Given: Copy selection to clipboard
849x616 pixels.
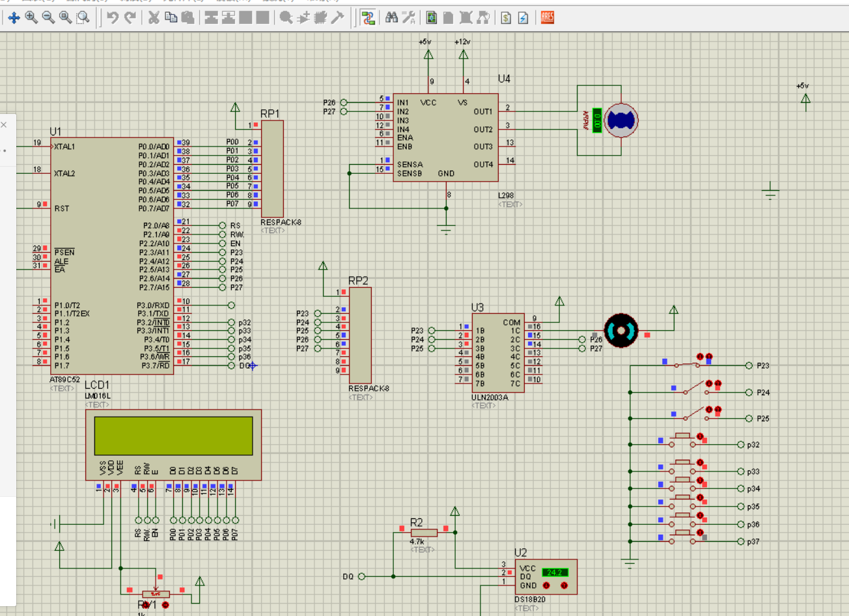Looking at the screenshot, I should pos(171,18).
